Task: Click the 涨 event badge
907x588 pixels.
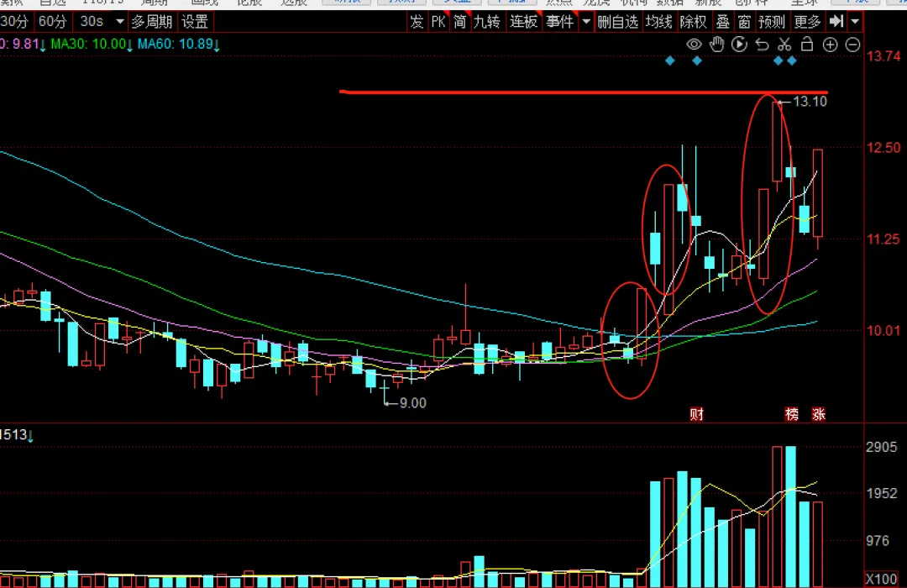Action: pyautogui.click(x=819, y=414)
